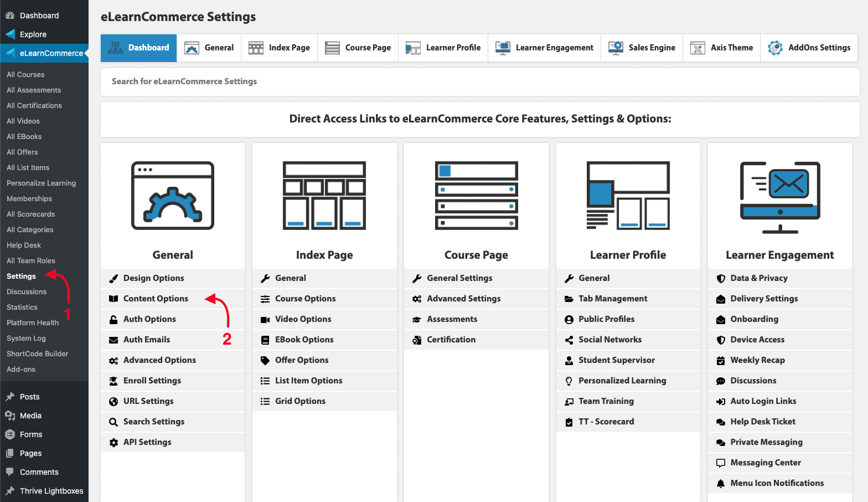Click the Certification badge icon
This screenshot has height=502, width=868.
(x=417, y=340)
